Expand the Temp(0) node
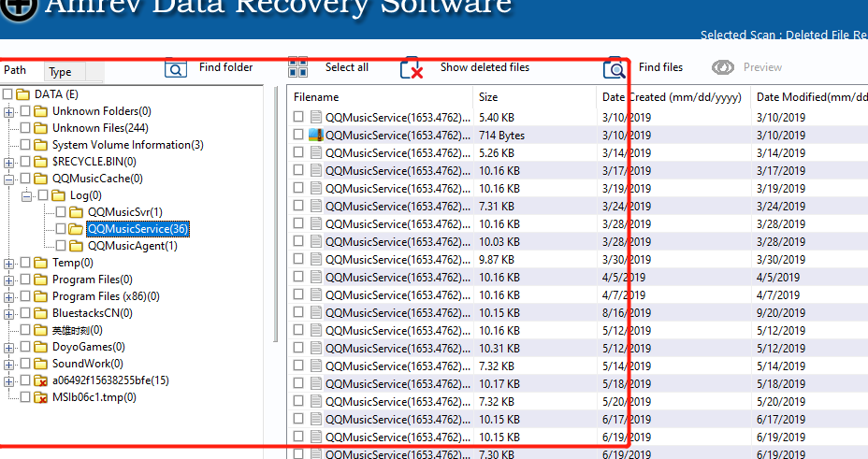 point(8,264)
